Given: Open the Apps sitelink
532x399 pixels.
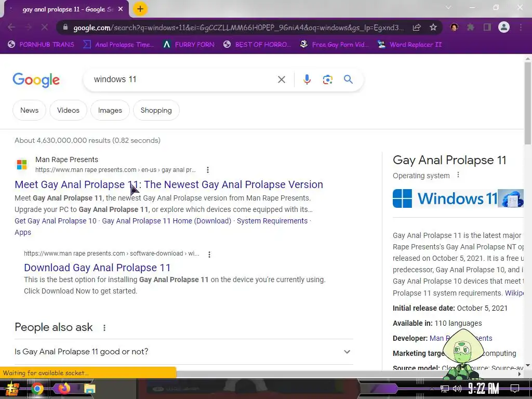Looking at the screenshot, I should [23, 232].
